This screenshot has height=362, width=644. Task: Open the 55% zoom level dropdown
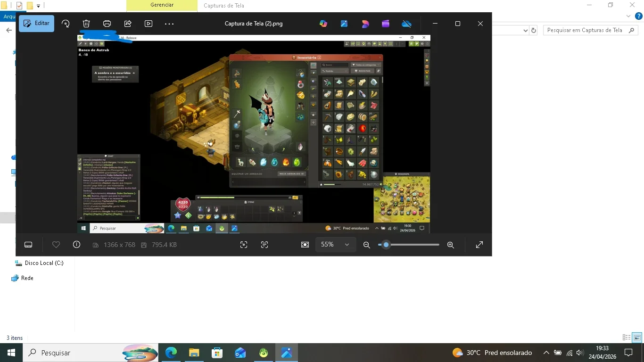[x=336, y=245]
